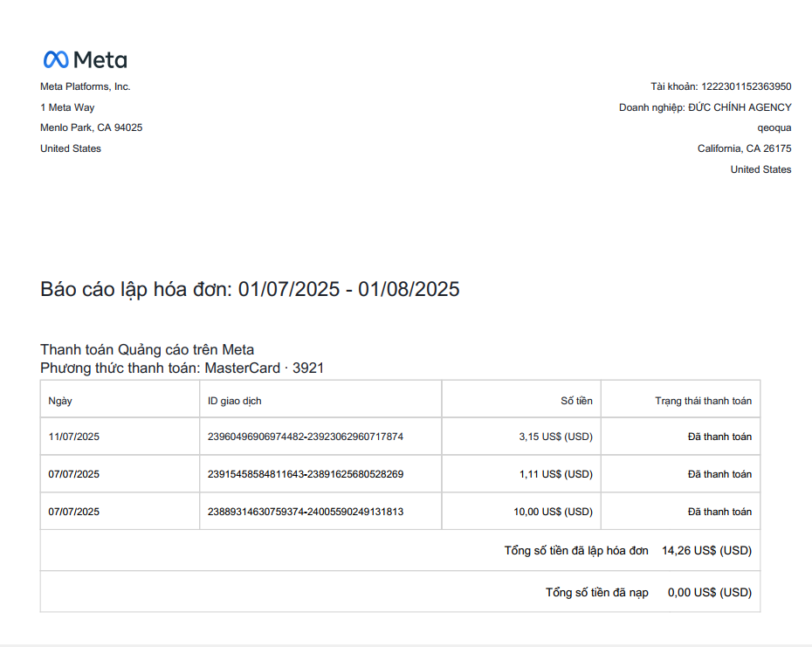Image resolution: width=812 pixels, height=647 pixels.
Task: Click the Trạng thái thanh toán header
Action: click(703, 401)
